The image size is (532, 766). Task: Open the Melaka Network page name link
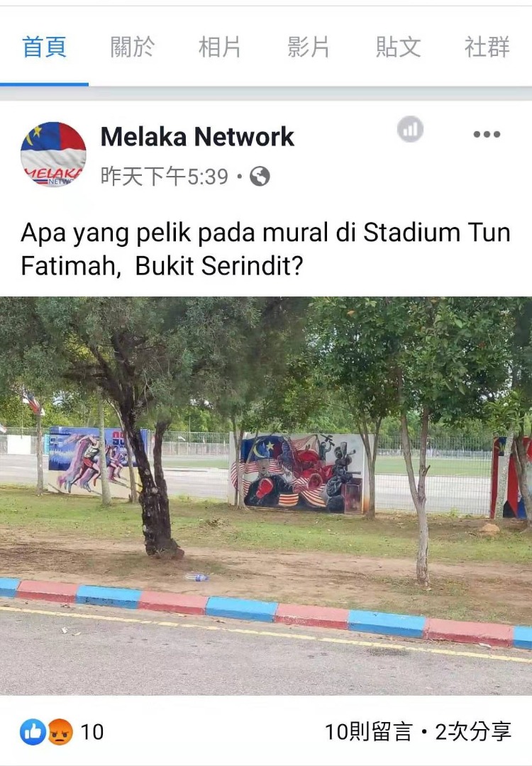pyautogui.click(x=197, y=136)
